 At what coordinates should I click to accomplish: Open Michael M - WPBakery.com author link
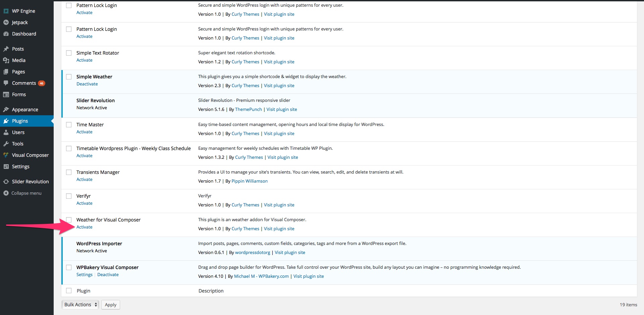pyautogui.click(x=261, y=276)
